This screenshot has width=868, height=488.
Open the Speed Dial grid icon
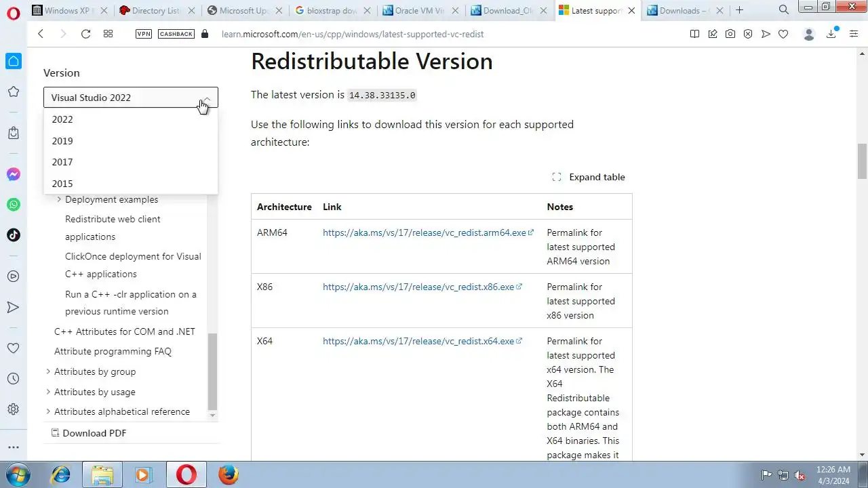(x=108, y=34)
